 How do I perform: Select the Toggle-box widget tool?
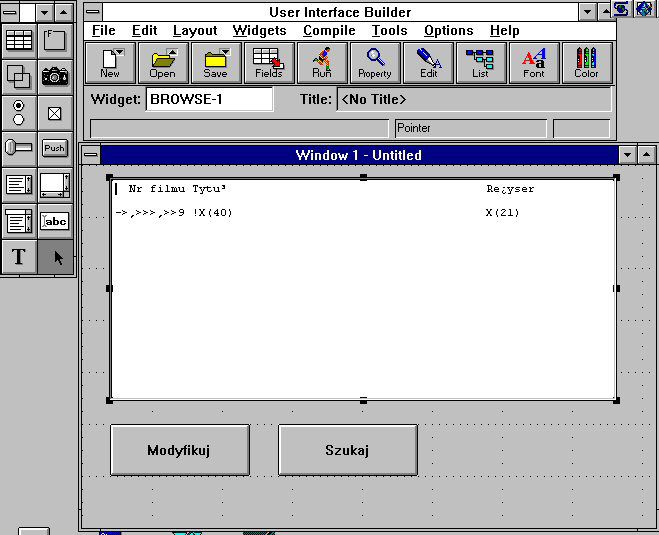click(55, 112)
